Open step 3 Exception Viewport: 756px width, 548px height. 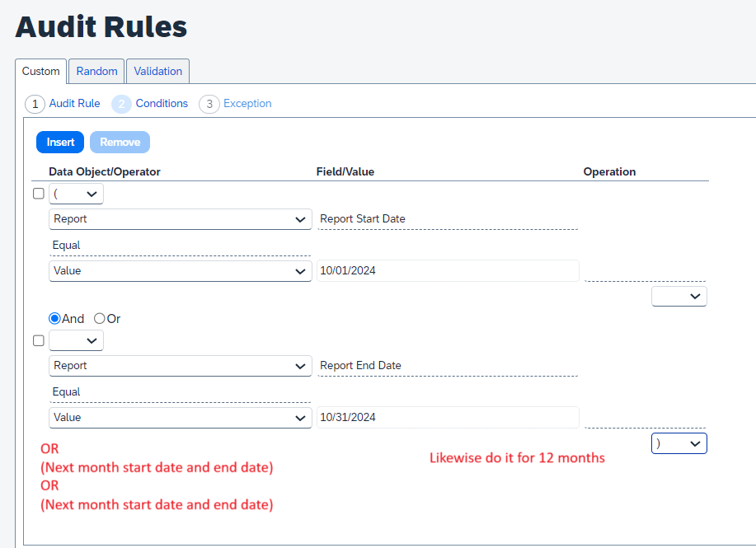(236, 104)
